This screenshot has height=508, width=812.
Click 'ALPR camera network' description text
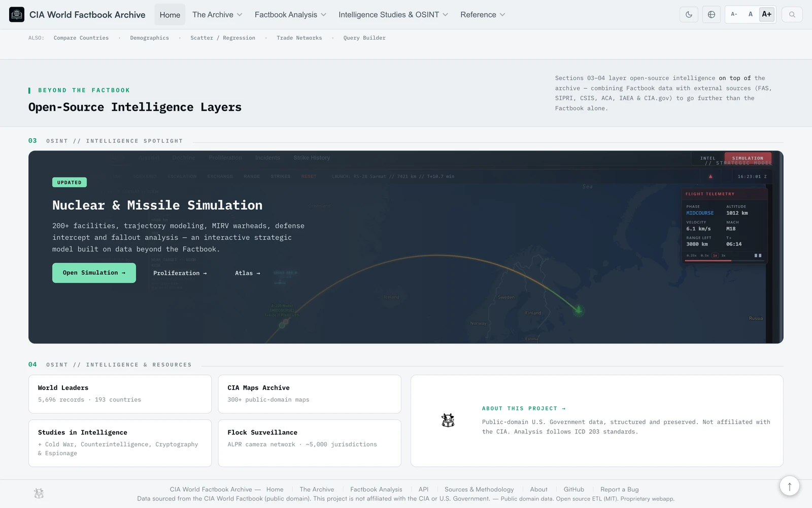coord(302,444)
